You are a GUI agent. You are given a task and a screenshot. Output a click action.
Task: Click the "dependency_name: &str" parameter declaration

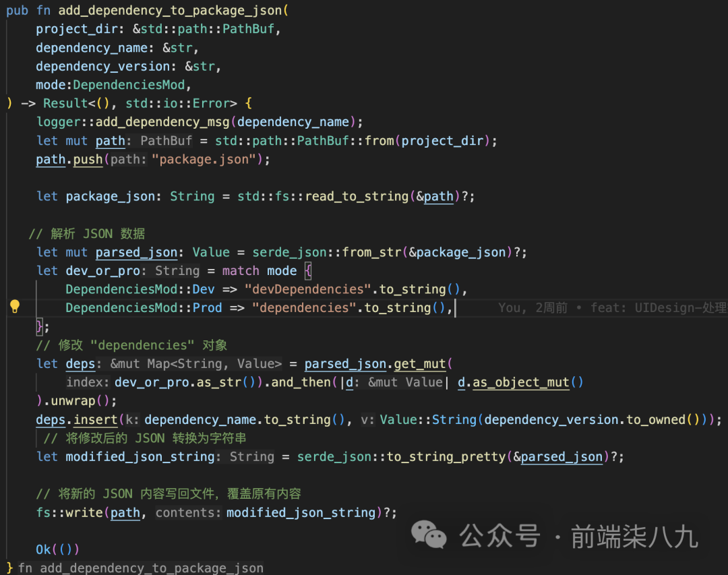(114, 48)
